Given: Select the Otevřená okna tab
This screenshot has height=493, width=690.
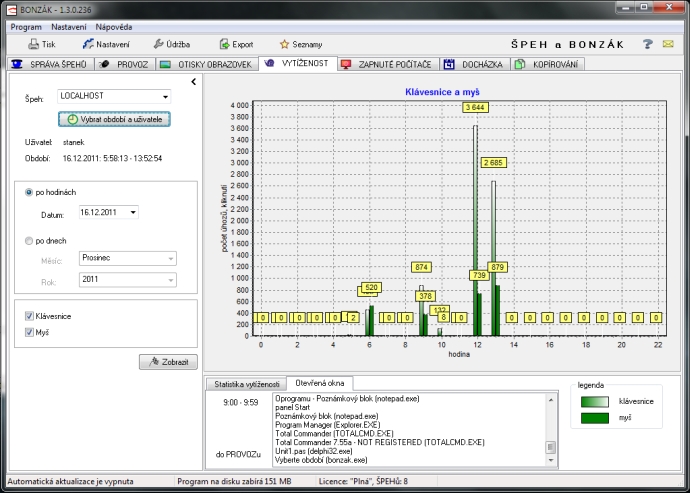Looking at the screenshot, I should [319, 383].
